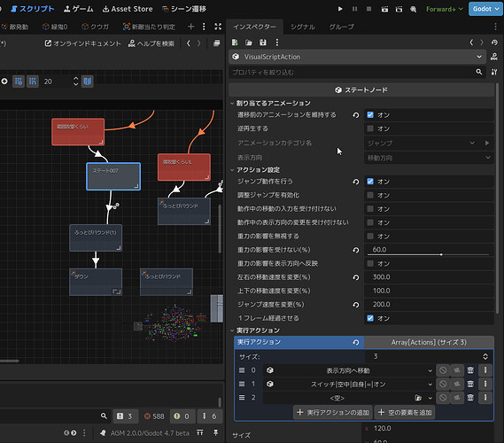Open documentation icon beside VisualScriptAction
The image size is (504, 443).
point(494,57)
